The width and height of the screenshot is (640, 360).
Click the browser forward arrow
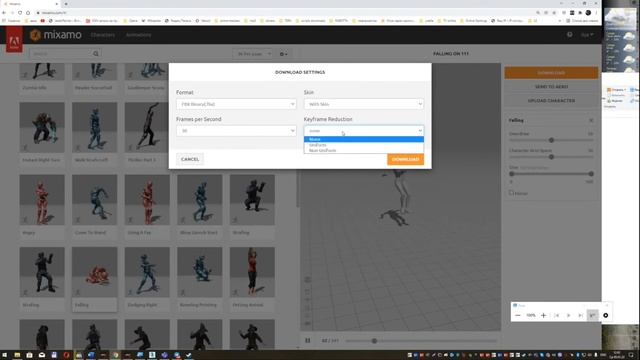pyautogui.click(x=12, y=13)
